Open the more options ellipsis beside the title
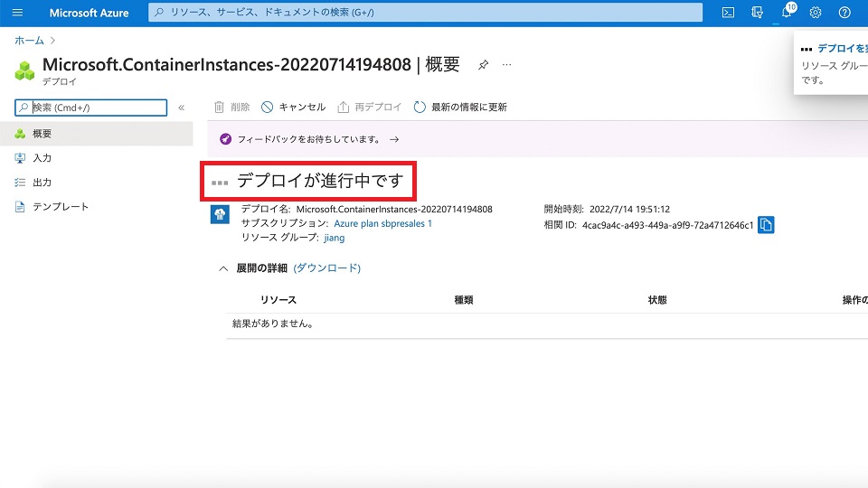The image size is (868, 488). point(506,65)
